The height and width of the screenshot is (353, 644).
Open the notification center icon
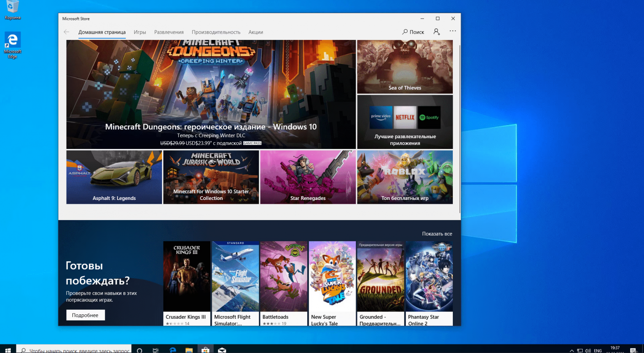(633, 351)
